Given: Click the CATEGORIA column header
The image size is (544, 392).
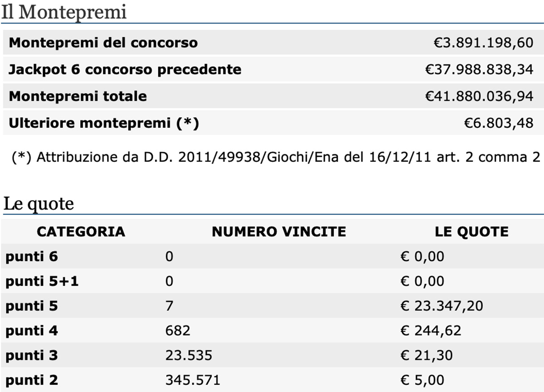Looking at the screenshot, I should click(81, 232).
